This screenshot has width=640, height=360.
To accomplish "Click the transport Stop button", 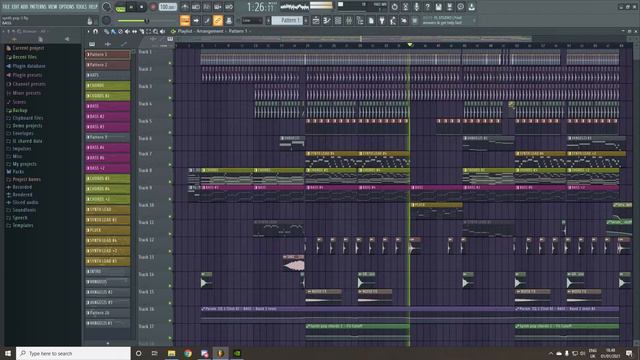I will coord(141,7).
